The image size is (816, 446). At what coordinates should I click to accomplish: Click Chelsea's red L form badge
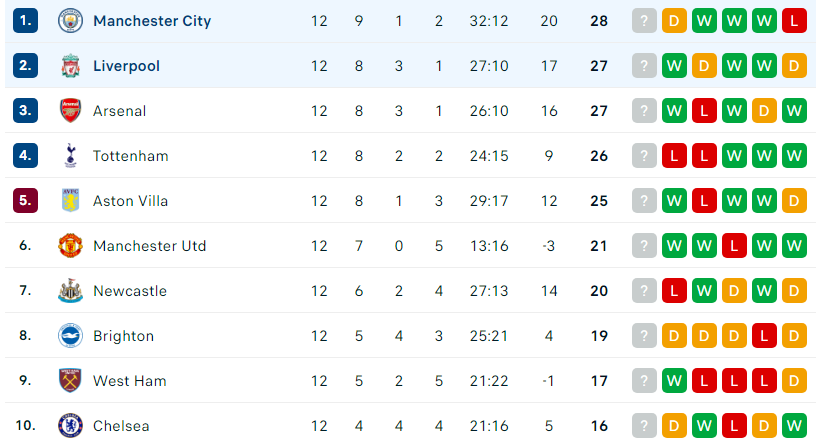(734, 426)
